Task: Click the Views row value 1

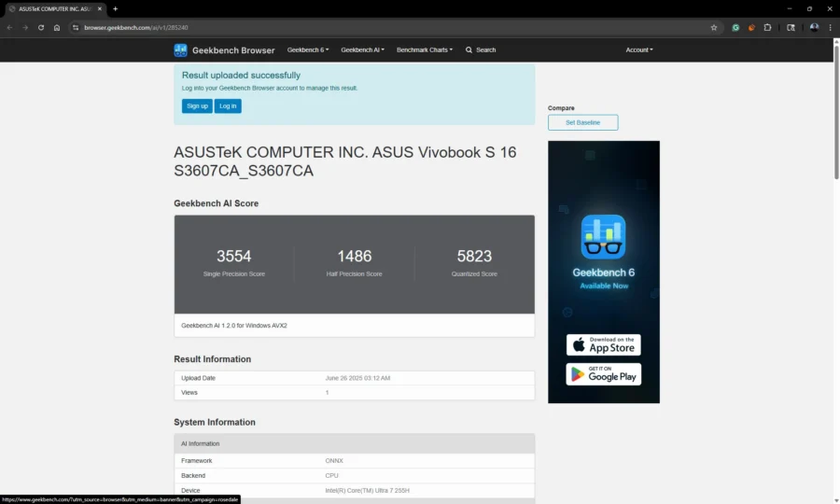Action: (x=327, y=393)
